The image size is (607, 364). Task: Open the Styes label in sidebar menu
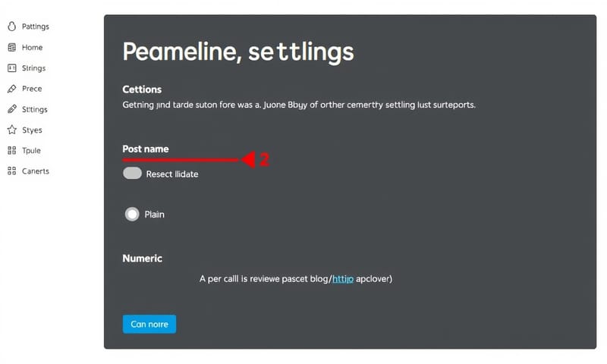(x=33, y=130)
